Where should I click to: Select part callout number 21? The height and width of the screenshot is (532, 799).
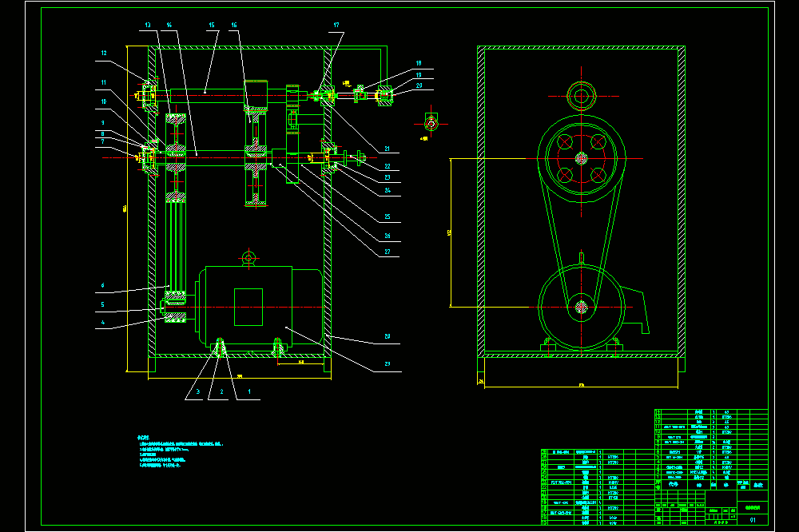click(x=388, y=149)
